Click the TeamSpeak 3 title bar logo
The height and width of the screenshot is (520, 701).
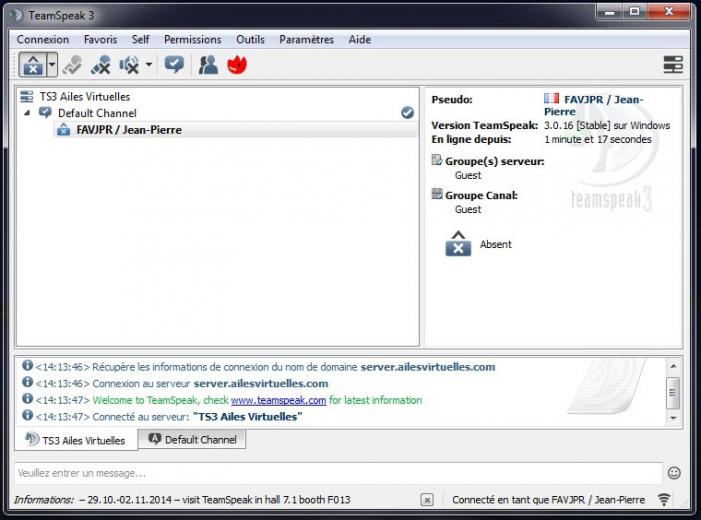16,15
